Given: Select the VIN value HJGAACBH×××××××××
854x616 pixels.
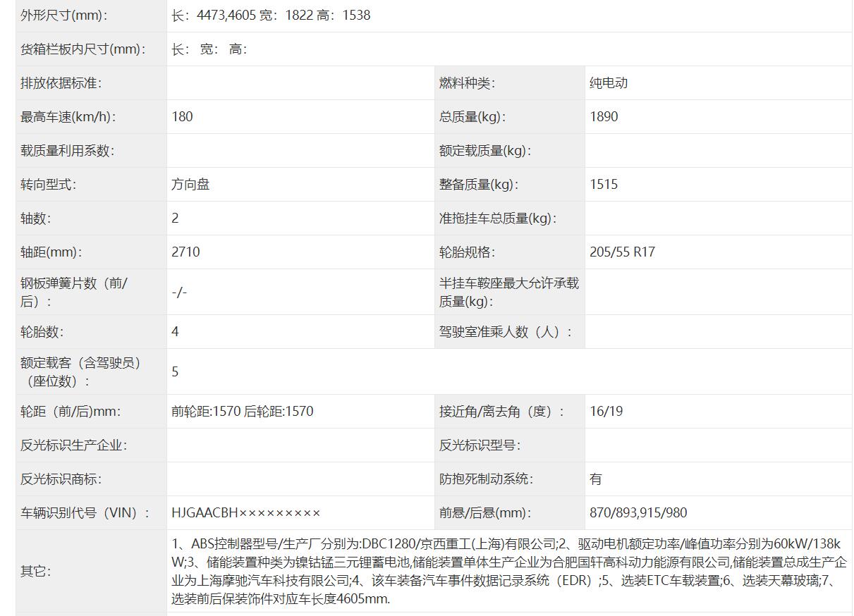Looking at the screenshot, I should [x=246, y=513].
